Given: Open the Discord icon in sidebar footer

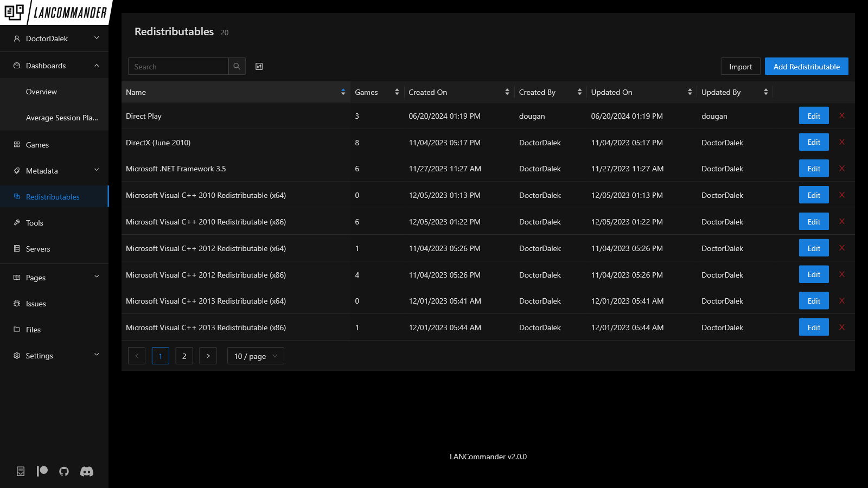Looking at the screenshot, I should 87,471.
